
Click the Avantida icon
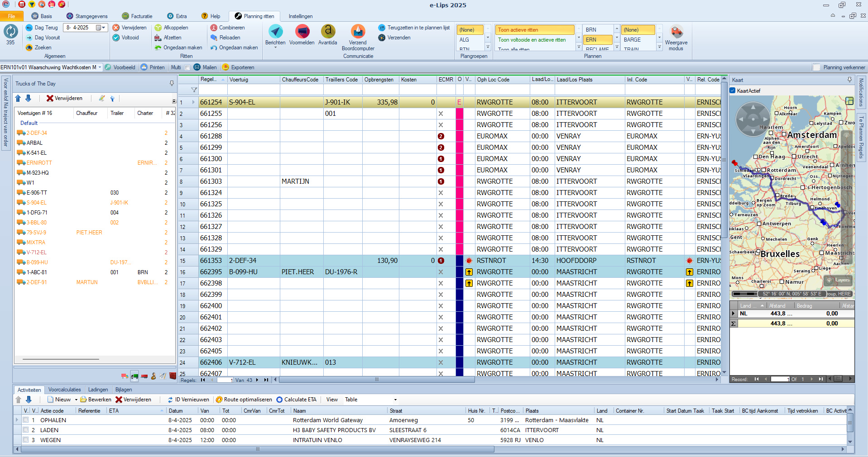pos(328,32)
